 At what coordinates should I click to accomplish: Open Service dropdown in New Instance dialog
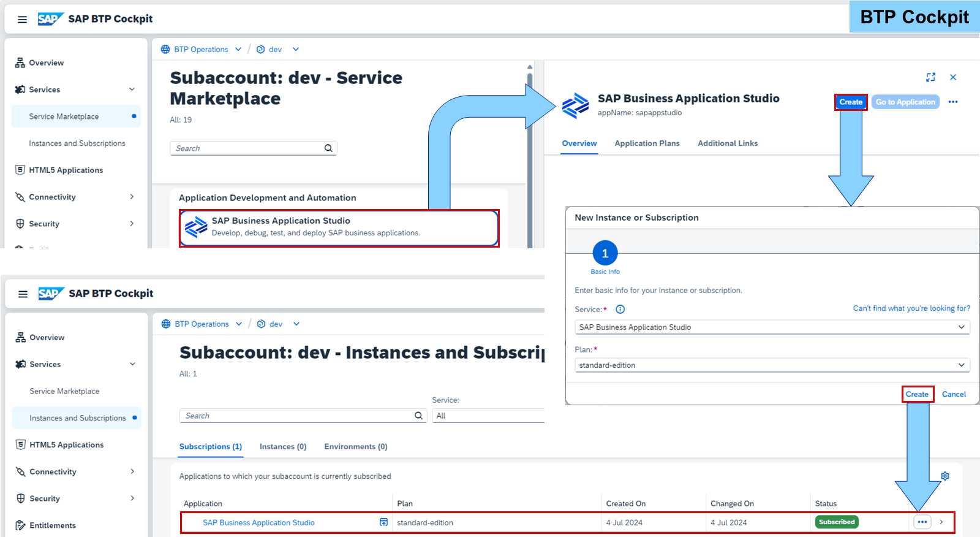coord(962,327)
